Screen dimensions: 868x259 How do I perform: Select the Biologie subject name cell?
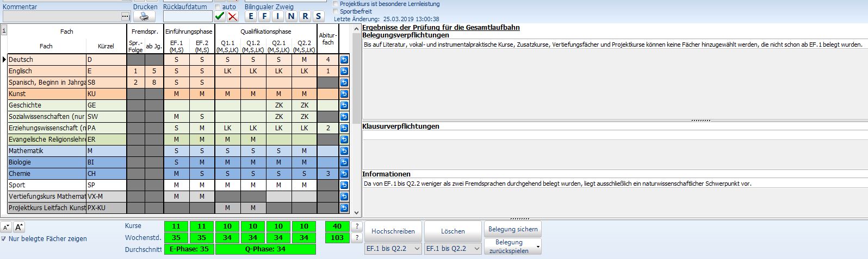[47, 162]
